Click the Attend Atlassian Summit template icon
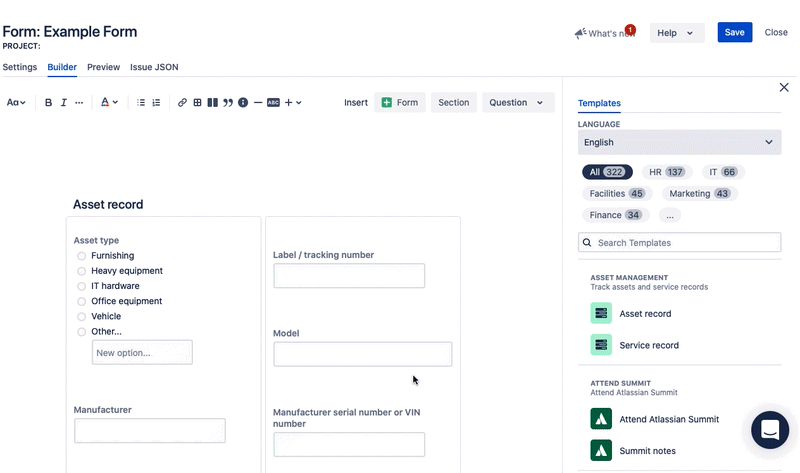 click(x=601, y=419)
